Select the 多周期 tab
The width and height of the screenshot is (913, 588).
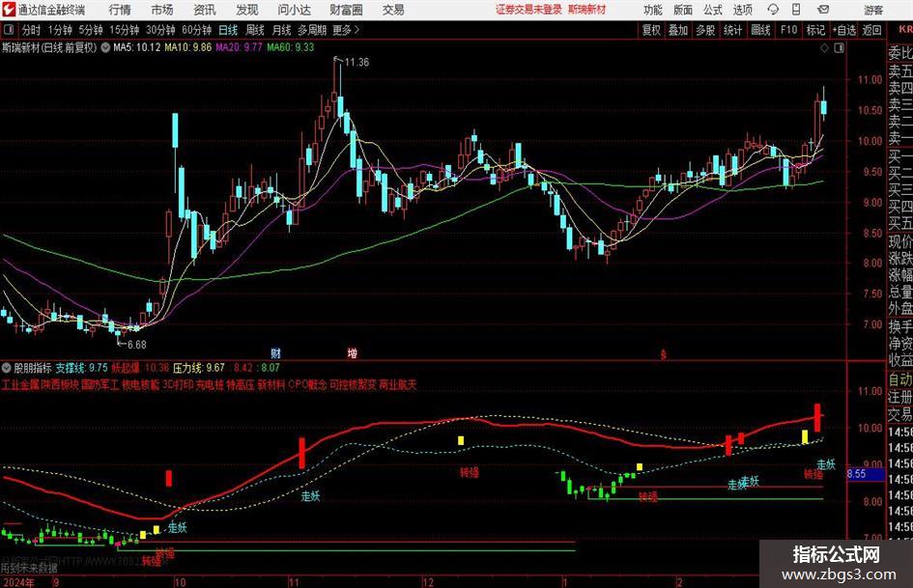pyautogui.click(x=312, y=30)
